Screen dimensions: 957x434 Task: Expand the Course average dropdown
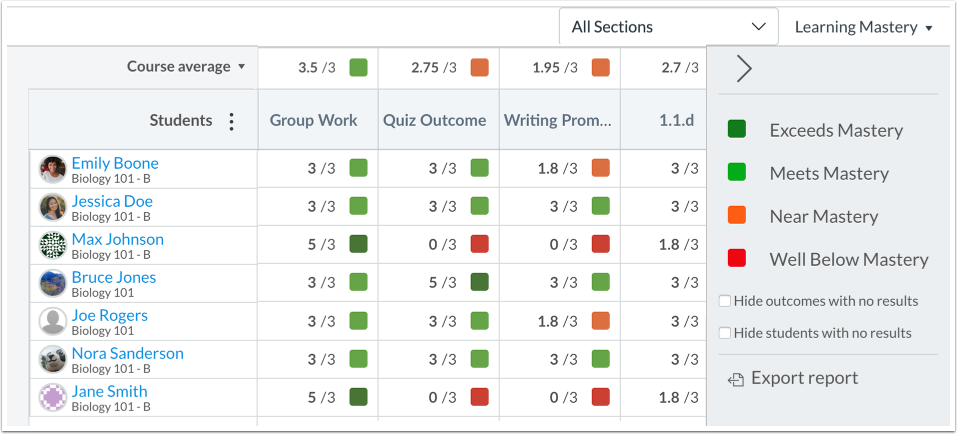point(186,67)
